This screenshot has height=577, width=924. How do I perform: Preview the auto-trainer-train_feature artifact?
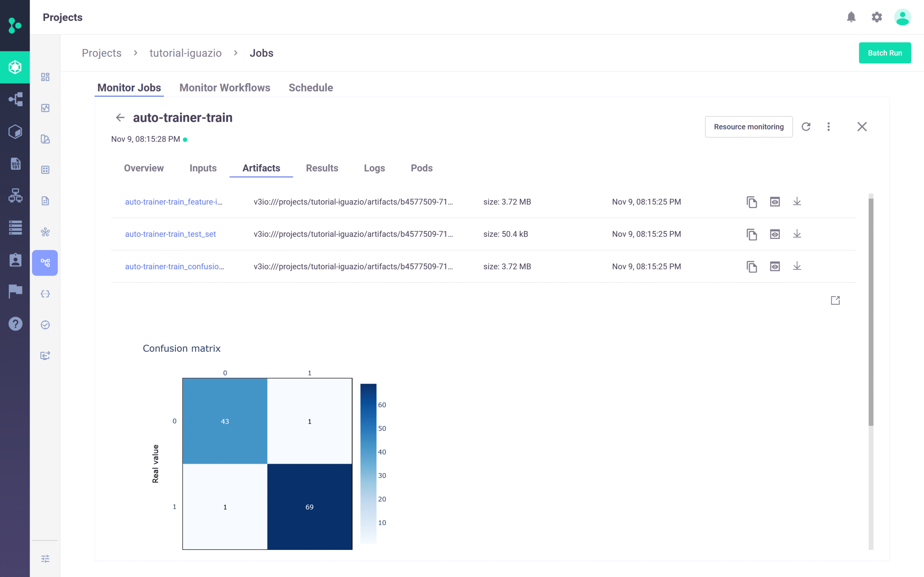(775, 202)
